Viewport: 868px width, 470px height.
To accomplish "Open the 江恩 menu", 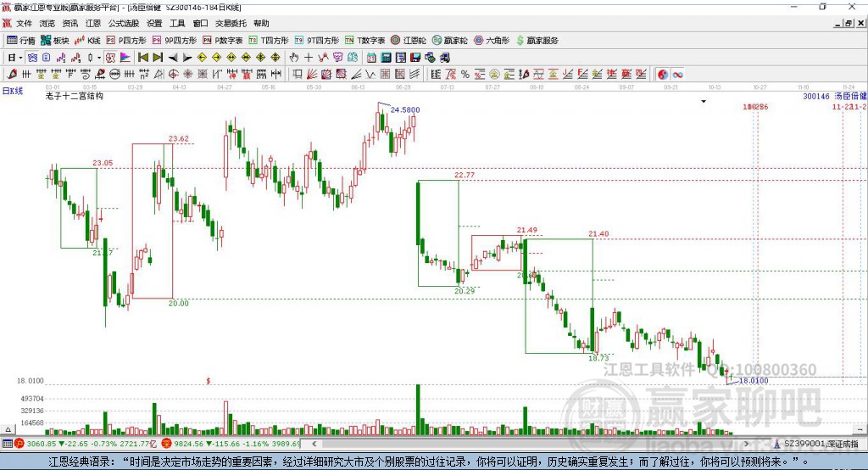I will (93, 23).
